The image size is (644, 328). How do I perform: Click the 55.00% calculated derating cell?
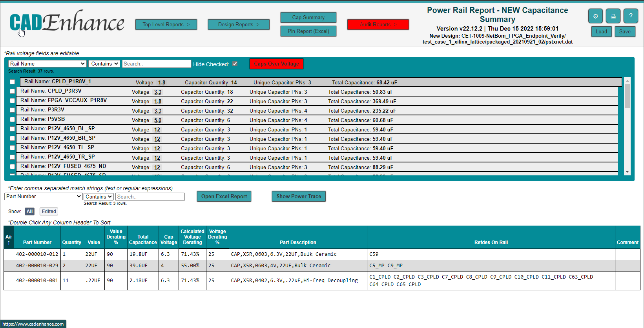pos(192,266)
